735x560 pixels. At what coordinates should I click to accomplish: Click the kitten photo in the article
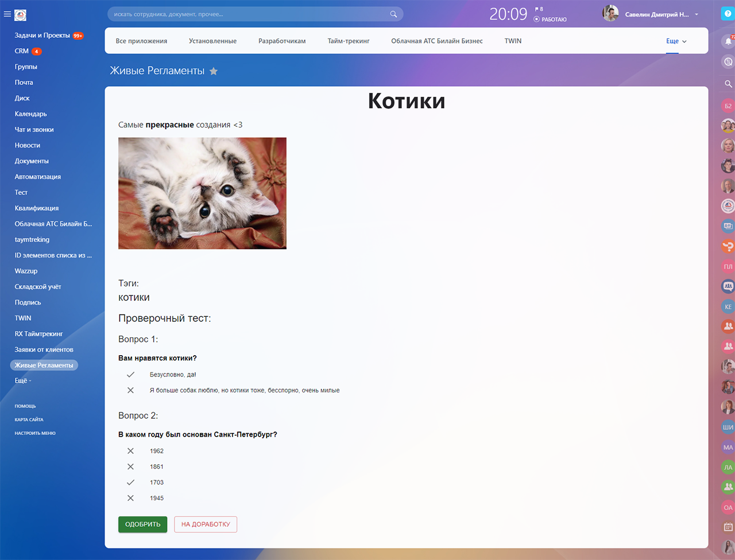pos(202,193)
